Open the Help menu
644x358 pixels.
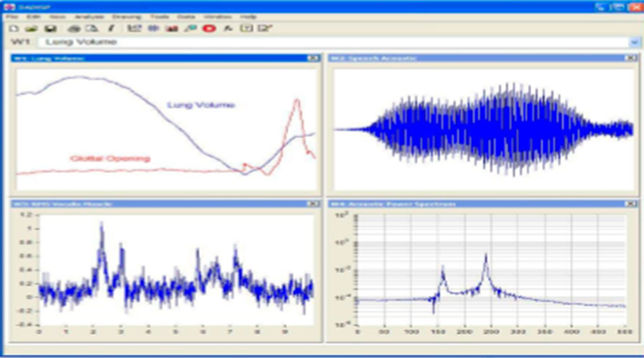click(248, 16)
